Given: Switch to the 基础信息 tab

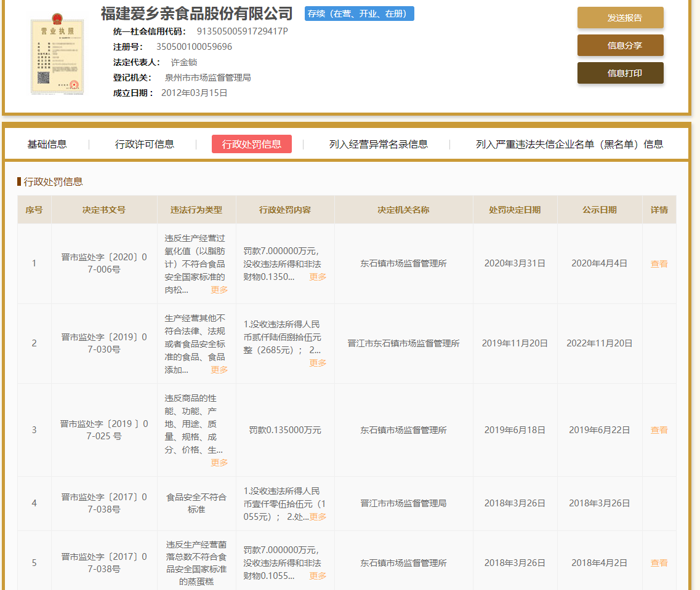Looking at the screenshot, I should 47,144.
